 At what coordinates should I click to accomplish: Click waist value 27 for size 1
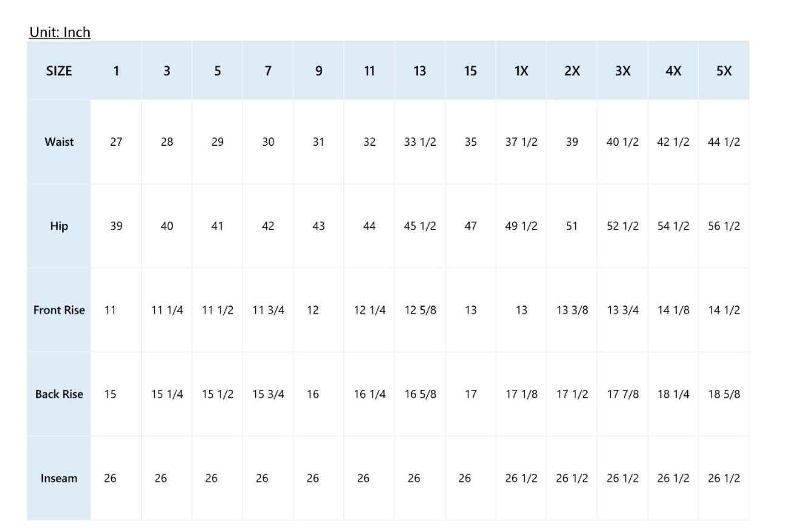pyautogui.click(x=116, y=142)
